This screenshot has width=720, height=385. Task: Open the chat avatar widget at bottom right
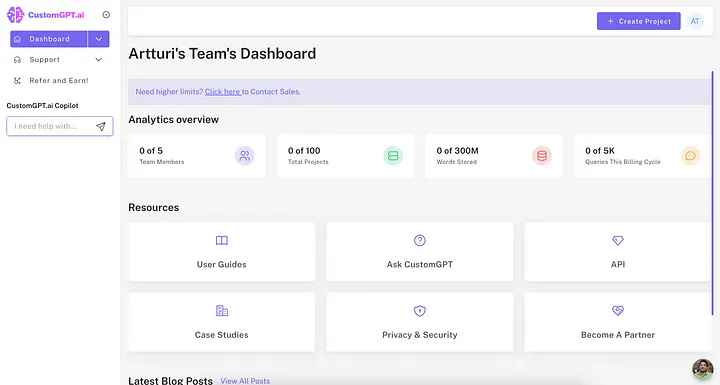pos(703,369)
